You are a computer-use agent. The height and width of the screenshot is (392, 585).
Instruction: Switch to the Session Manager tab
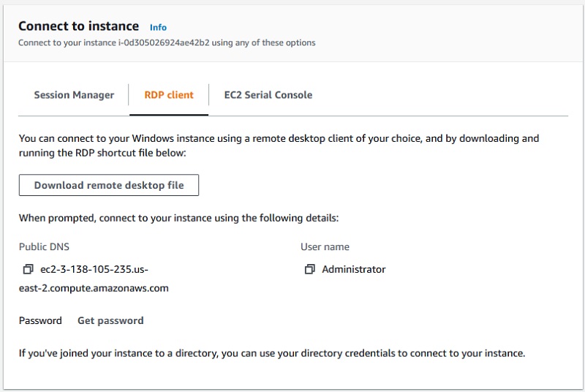pos(74,95)
